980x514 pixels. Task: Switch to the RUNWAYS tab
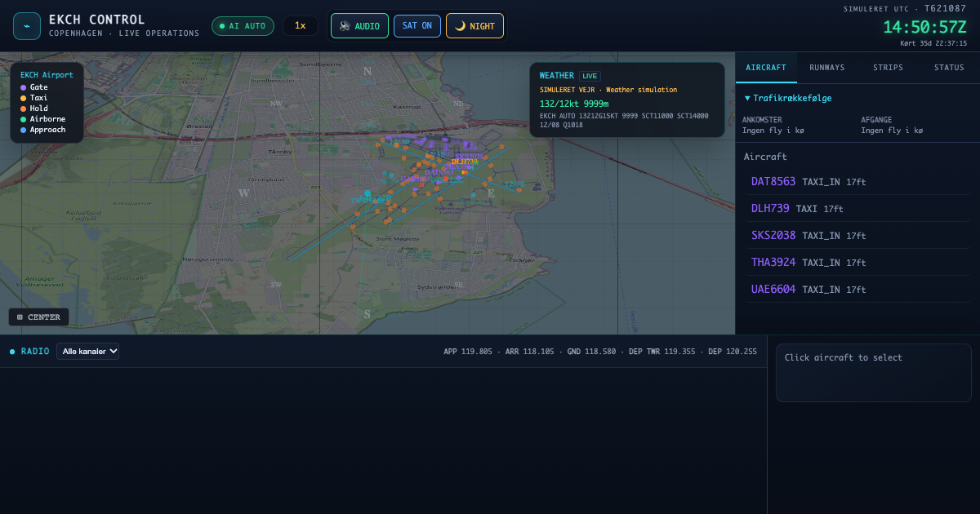827,68
